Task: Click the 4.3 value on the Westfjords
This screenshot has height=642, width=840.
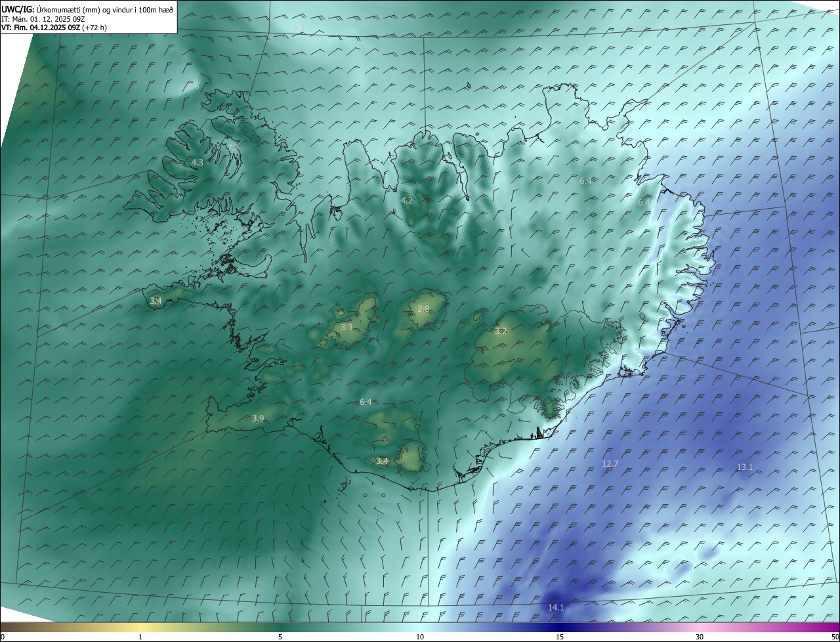Action: click(198, 162)
